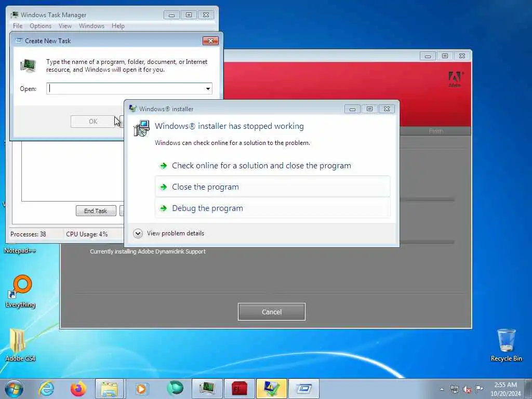Click the Create New Task title icon
The image size is (532, 399).
pos(19,41)
